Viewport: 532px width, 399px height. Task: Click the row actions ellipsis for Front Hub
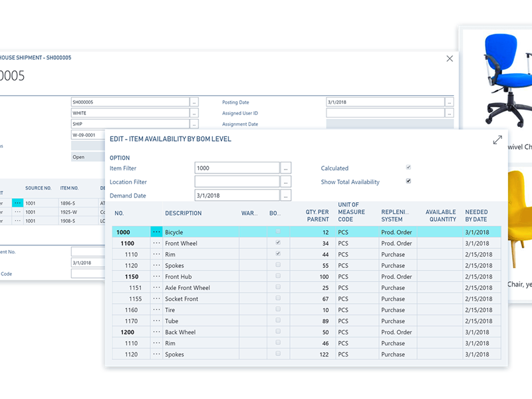click(x=156, y=277)
